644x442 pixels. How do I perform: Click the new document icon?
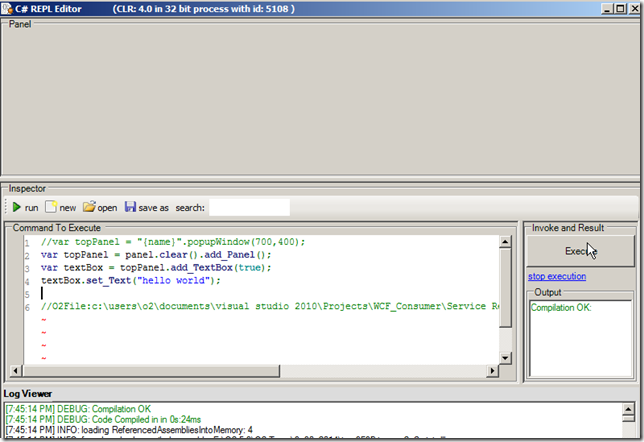(51, 206)
